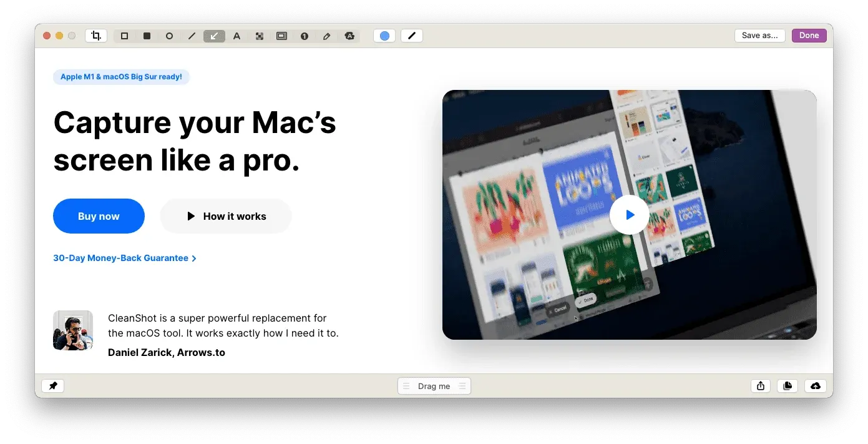The width and height of the screenshot is (868, 444).
Task: Select the Arrow tool
Action: (214, 36)
